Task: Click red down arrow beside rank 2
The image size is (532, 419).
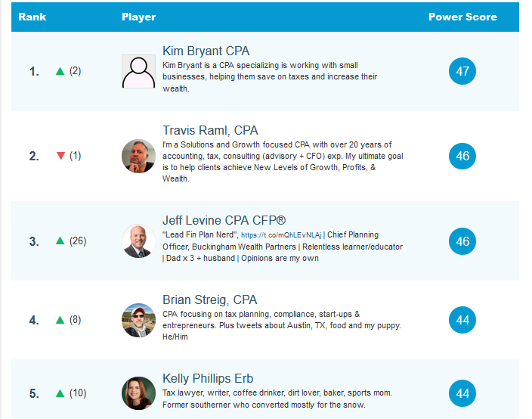Action: 60,156
